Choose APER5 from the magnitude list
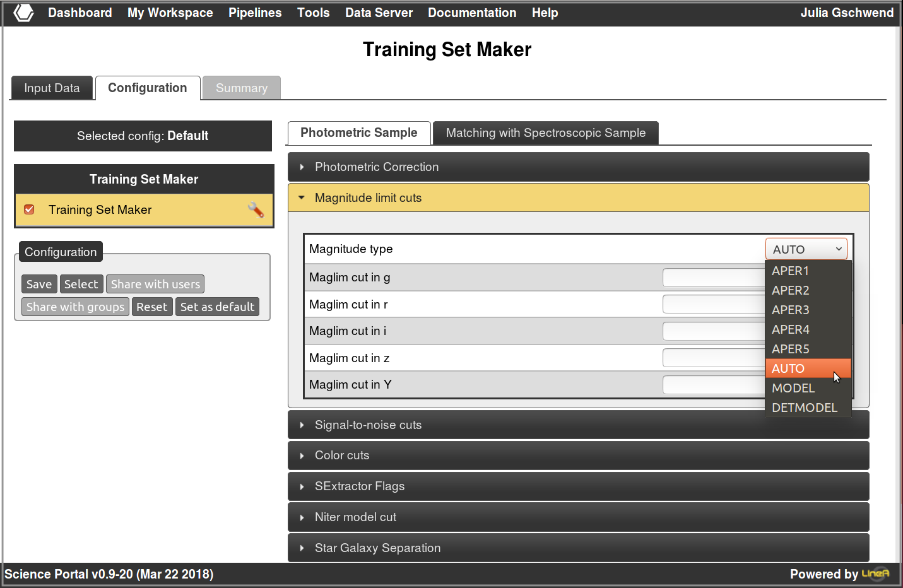Viewport: 903px width, 588px height. click(x=808, y=349)
